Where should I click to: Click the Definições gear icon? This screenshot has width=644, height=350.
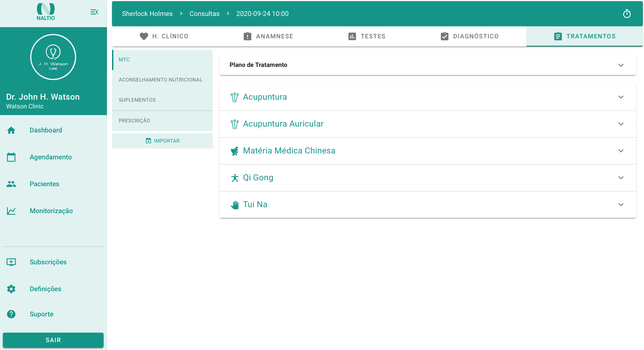(11, 289)
